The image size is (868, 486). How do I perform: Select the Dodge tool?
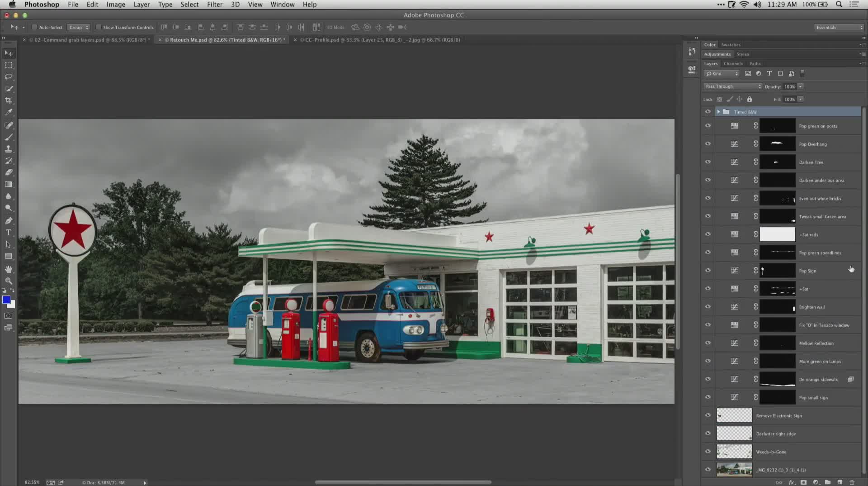coord(9,208)
